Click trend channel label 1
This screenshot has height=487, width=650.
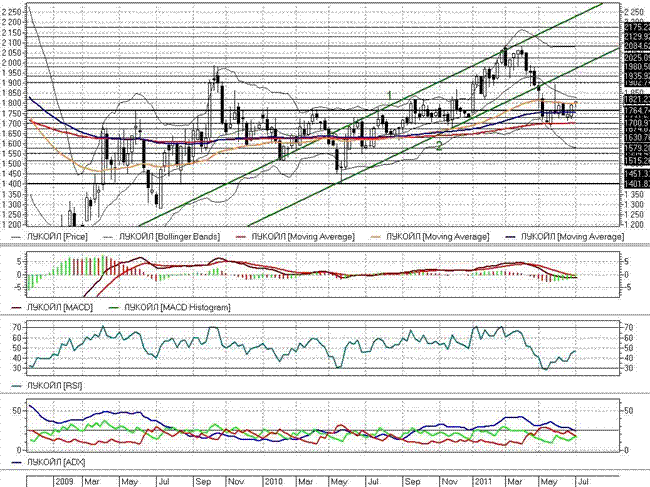(389, 95)
